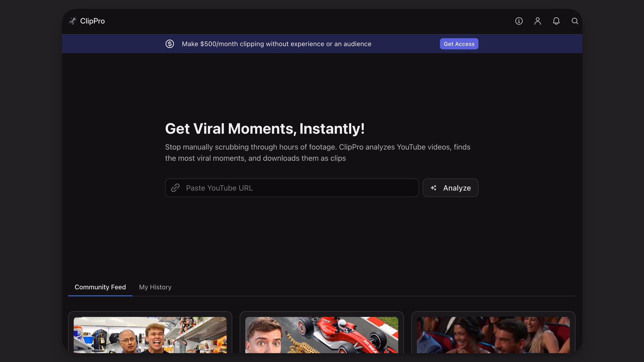This screenshot has height=362, width=644.
Task: Switch to the Community Feed tab
Action: tap(100, 287)
